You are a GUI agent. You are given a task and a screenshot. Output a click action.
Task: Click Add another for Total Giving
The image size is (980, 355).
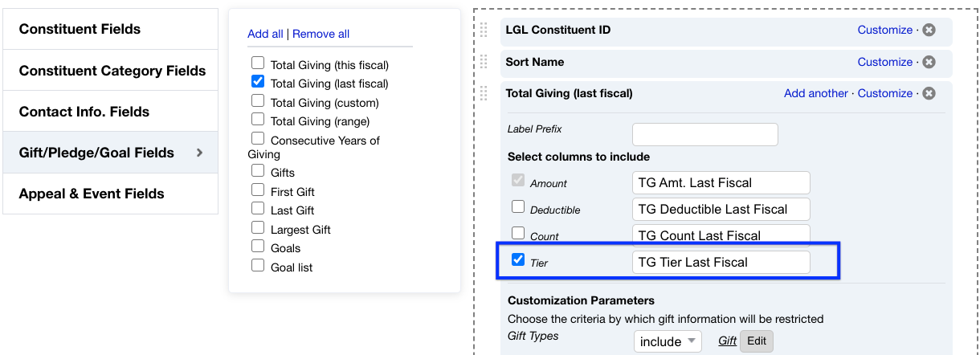(815, 94)
